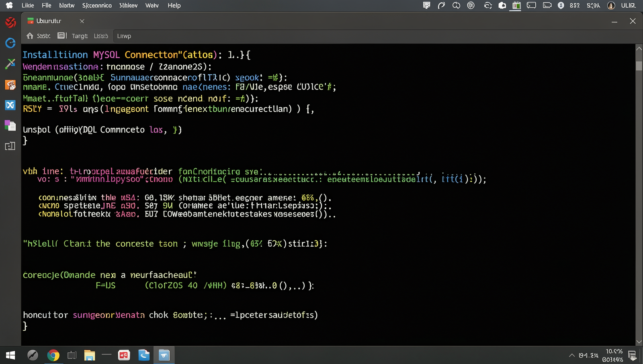The height and width of the screenshot is (364, 643).
Task: Click the red app icon in taskbar
Action: (124, 355)
